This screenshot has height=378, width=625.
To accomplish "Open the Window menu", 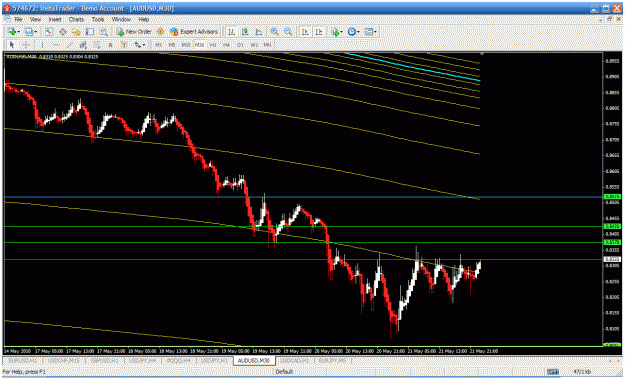I will [x=121, y=19].
